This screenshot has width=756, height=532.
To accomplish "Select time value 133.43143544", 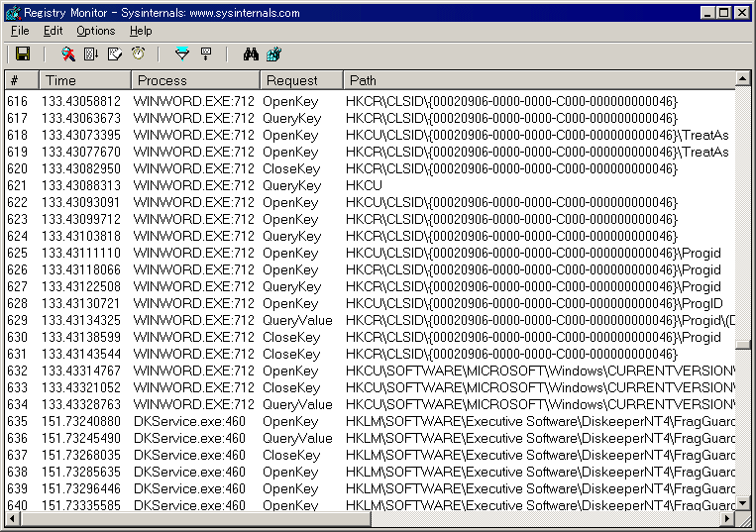I will tap(81, 355).
